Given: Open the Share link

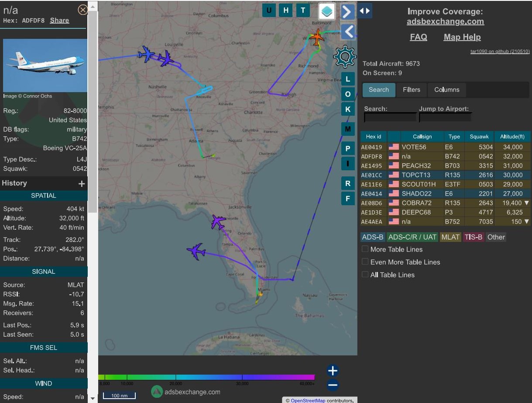Looking at the screenshot, I should (x=59, y=20).
